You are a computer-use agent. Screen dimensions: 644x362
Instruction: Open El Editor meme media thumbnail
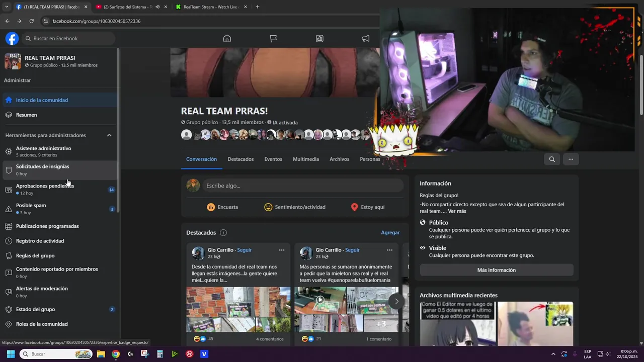pos(457,323)
